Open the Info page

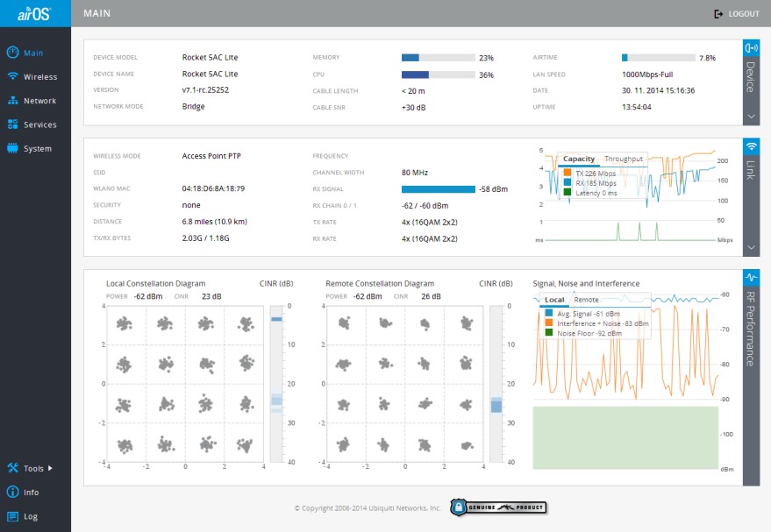point(31,493)
